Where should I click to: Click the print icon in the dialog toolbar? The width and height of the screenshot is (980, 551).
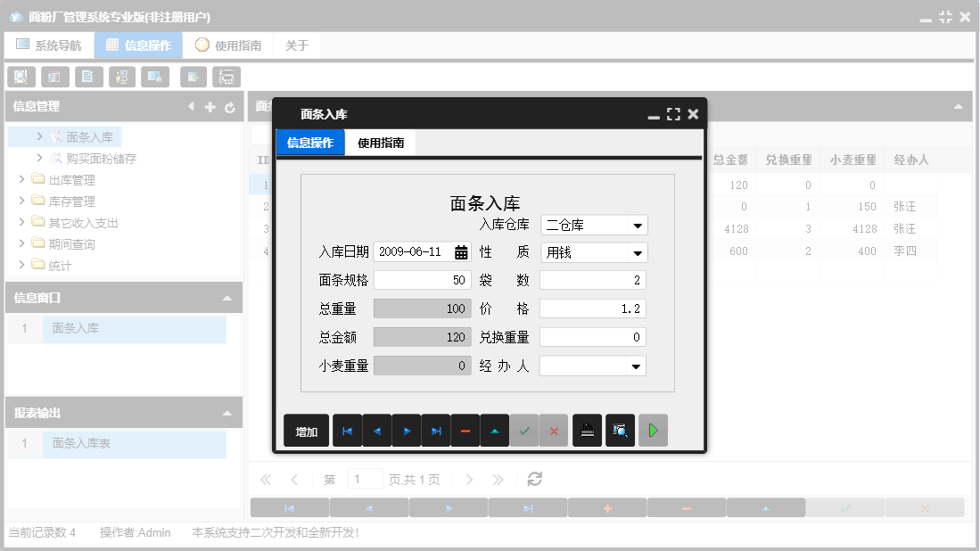pos(587,430)
